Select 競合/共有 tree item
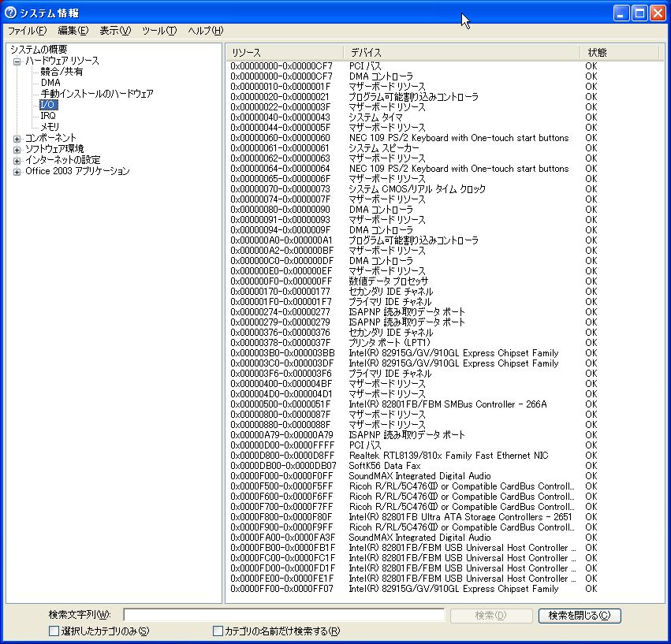Image resolution: width=671 pixels, height=644 pixels. [62, 72]
